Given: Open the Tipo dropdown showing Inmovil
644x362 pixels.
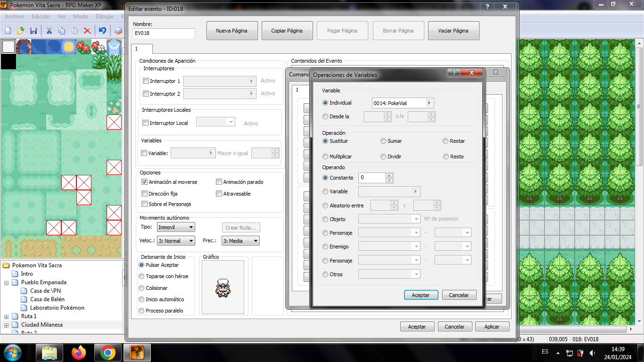Looking at the screenshot, I should [x=175, y=228].
